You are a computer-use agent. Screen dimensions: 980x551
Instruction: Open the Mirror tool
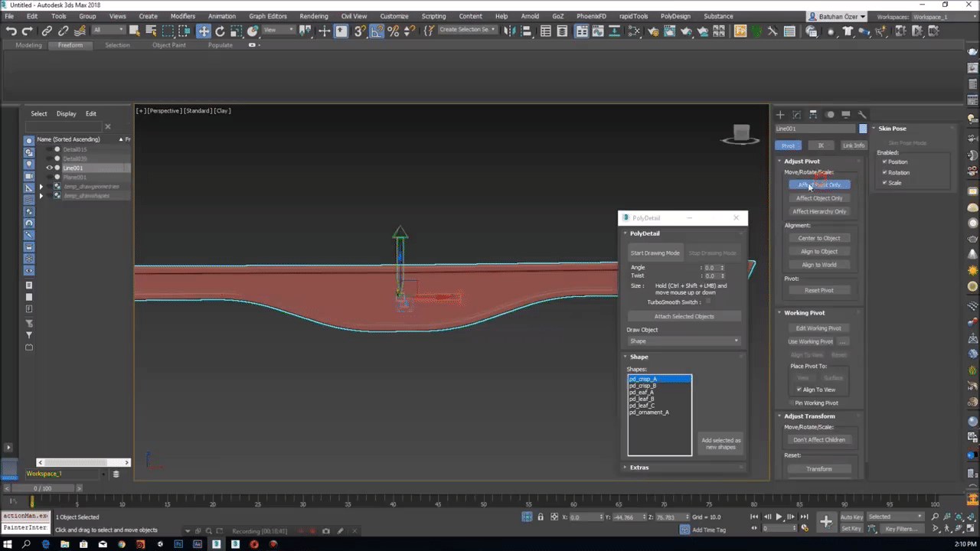[509, 31]
